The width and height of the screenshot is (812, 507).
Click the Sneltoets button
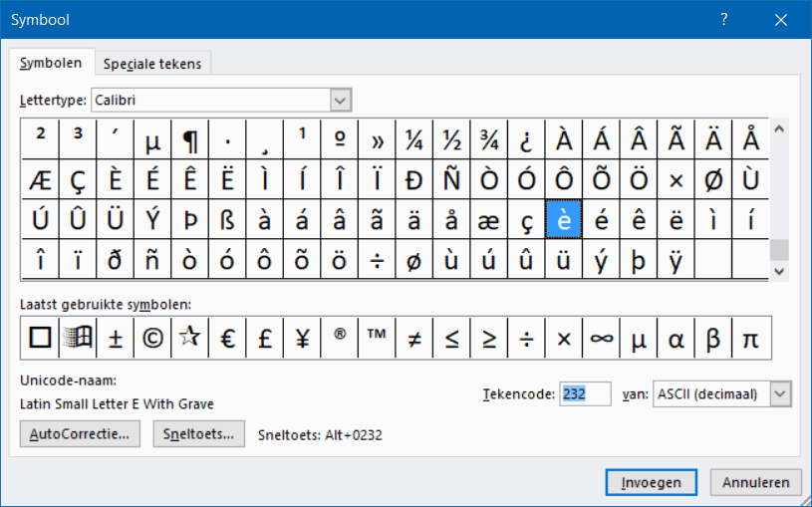pos(198,434)
